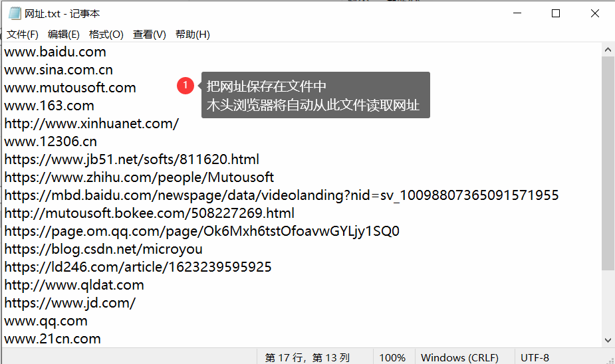Image resolution: width=615 pixels, height=364 pixels.
Task: Click the 100% zoom status entry
Action: click(392, 358)
